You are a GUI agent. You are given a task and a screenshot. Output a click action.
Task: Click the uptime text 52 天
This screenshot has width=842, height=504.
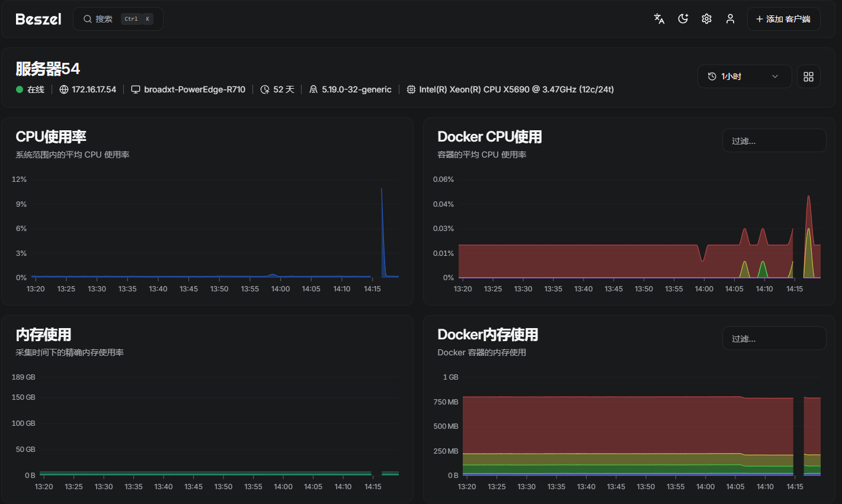(x=284, y=89)
